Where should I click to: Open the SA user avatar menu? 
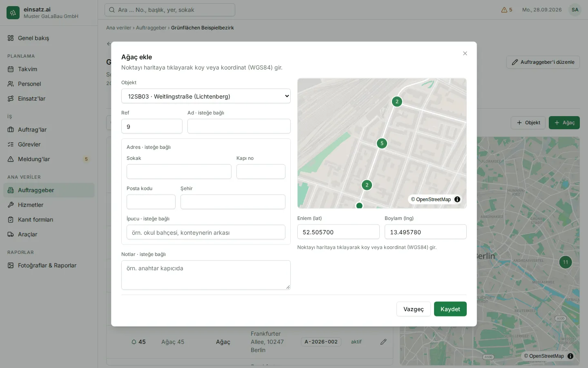(x=575, y=10)
